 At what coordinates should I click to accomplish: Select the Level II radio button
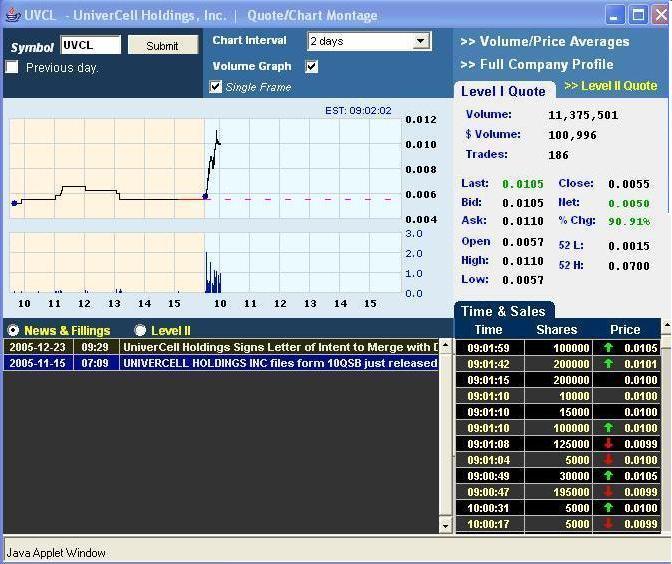140,330
